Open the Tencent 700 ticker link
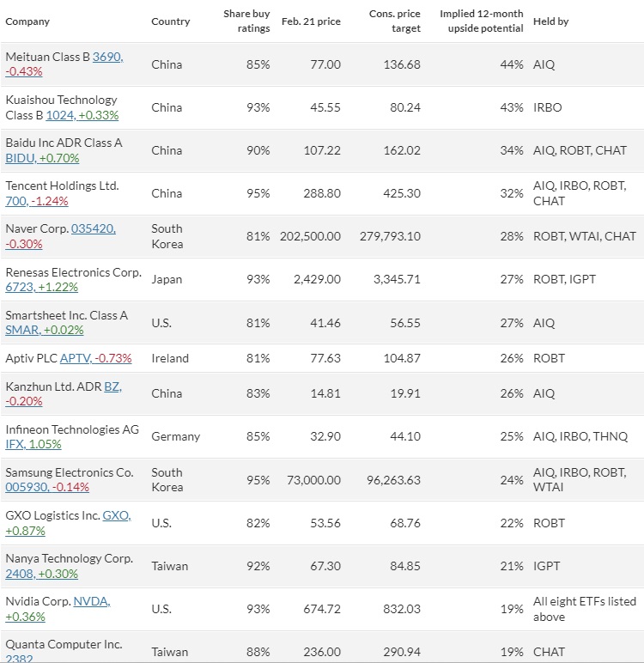 (x=37, y=201)
